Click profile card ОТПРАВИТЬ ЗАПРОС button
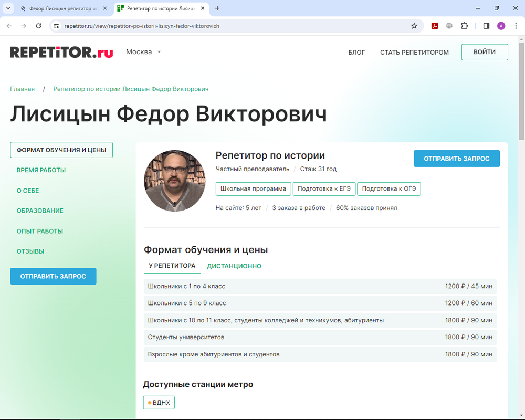This screenshot has height=420, width=525. point(457,159)
